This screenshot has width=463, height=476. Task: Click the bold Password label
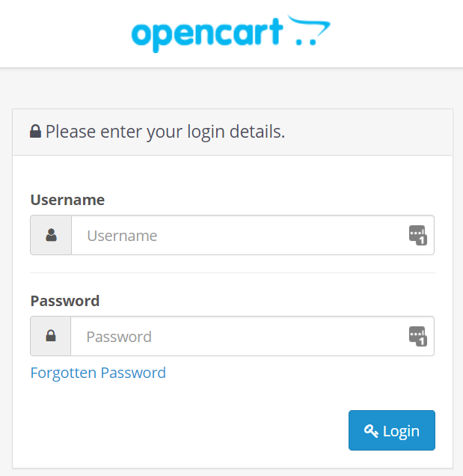point(65,301)
